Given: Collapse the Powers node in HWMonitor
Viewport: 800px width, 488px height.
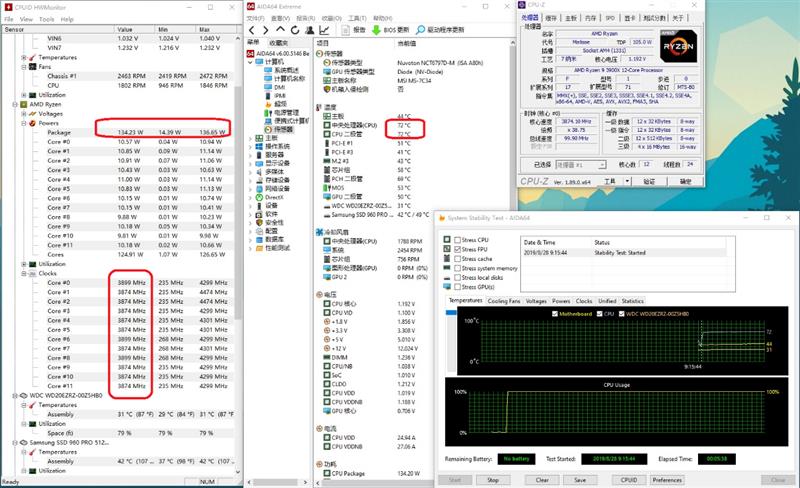Looking at the screenshot, I should pos(24,122).
